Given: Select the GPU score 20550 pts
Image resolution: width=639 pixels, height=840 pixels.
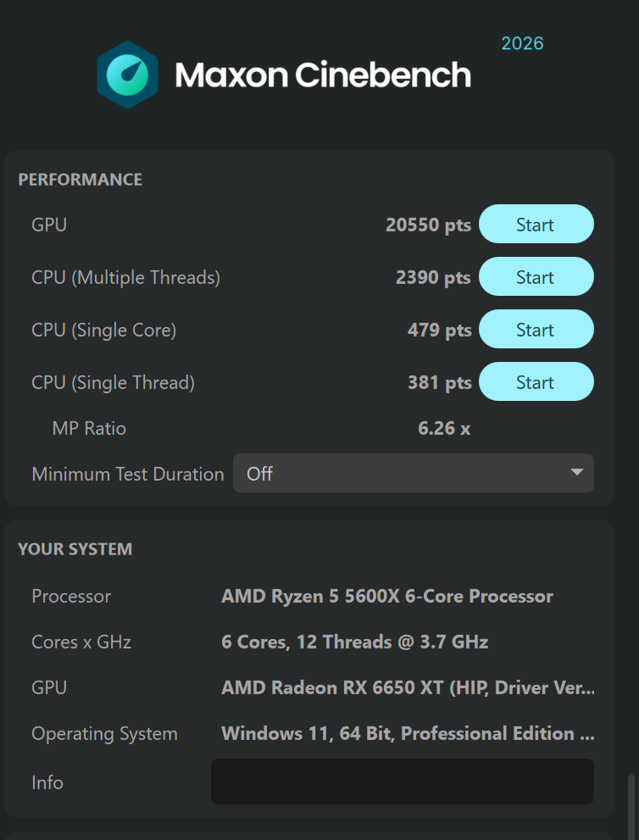Looking at the screenshot, I should coord(428,225).
